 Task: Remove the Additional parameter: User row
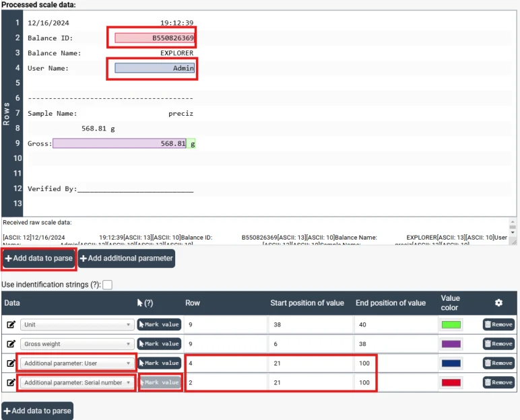pyautogui.click(x=498, y=363)
